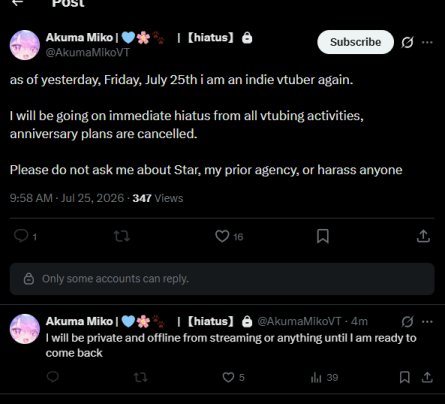Repost the reply post
445x404 pixels.
click(140, 377)
